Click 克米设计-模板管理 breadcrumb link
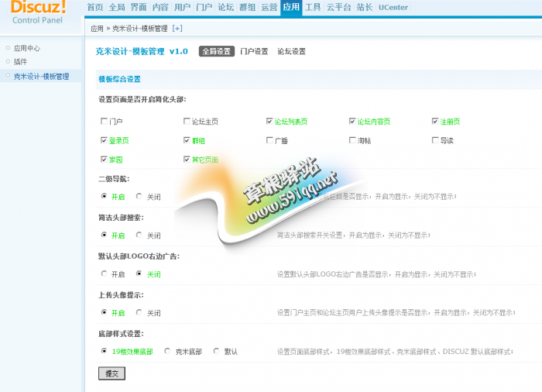 [x=139, y=29]
